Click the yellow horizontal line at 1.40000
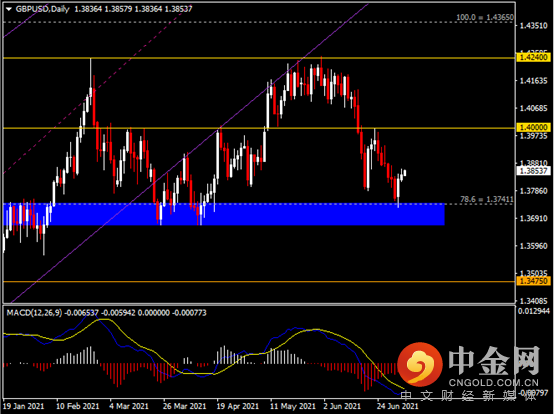The image size is (554, 414). [259, 128]
